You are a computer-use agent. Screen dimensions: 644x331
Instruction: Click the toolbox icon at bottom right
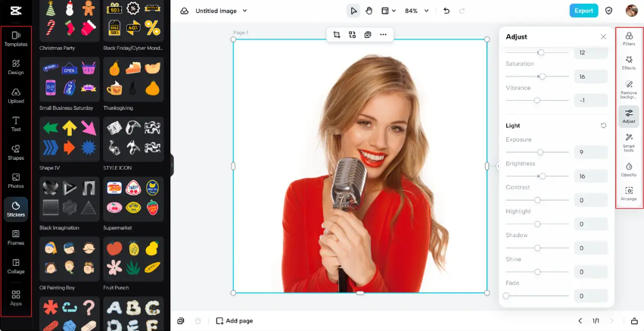point(634,320)
